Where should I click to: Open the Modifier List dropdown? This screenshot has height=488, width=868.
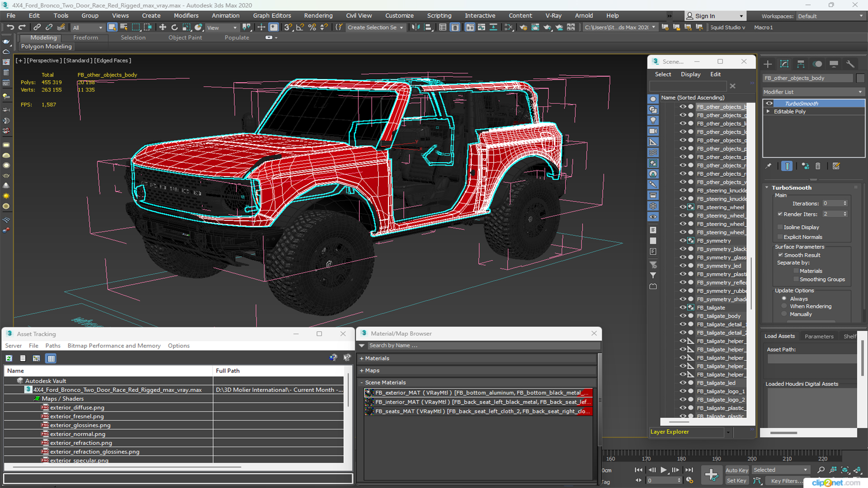[x=813, y=92]
